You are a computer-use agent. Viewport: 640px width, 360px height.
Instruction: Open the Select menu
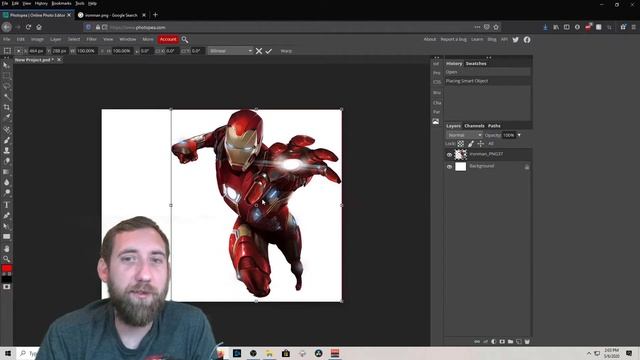(x=74, y=40)
